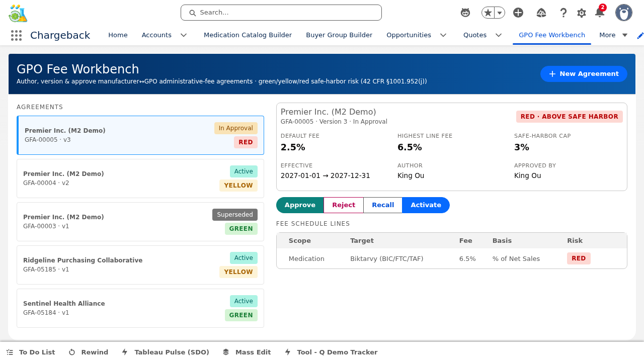Screen dimensions: 644x362
Task: Click the Q Demo Tracker lightning icon
Action: pos(288,352)
